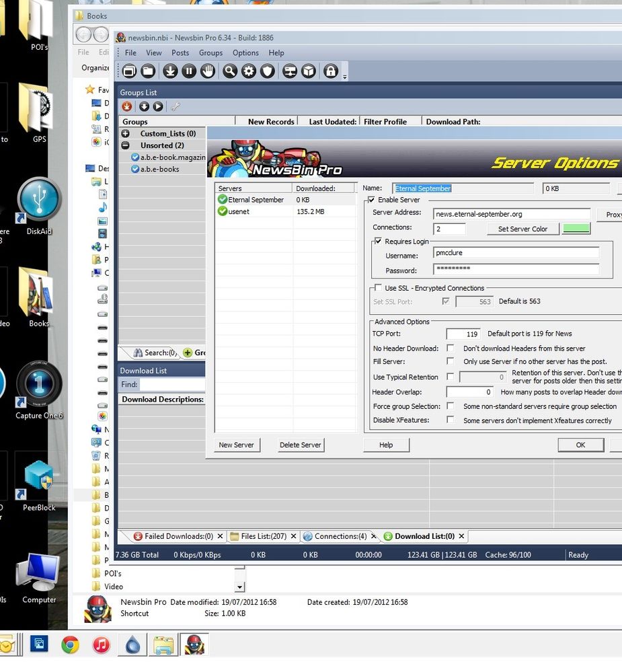Click the magnifier search toolbar icon
622x672 pixels.
(x=230, y=71)
